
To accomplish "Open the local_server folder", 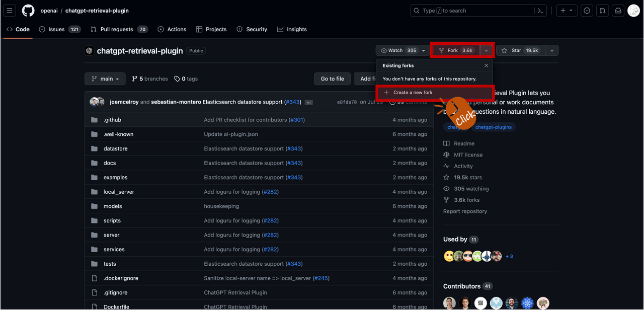I will (119, 192).
